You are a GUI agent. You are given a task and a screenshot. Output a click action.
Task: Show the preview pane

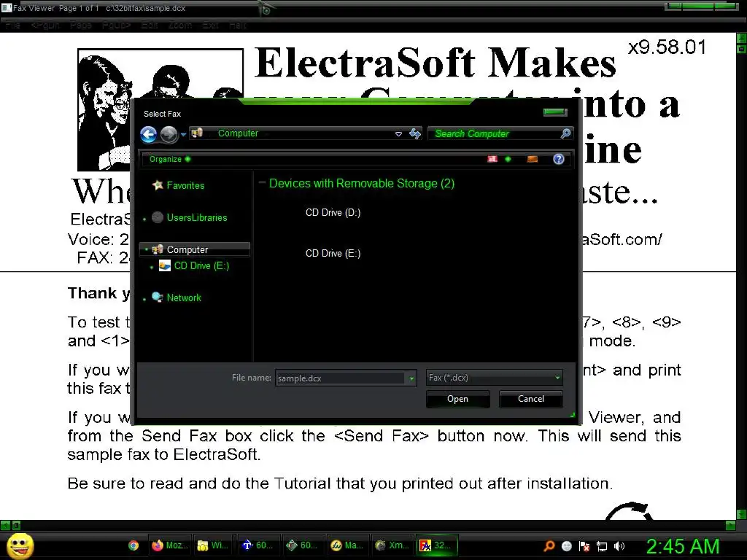tap(532, 159)
